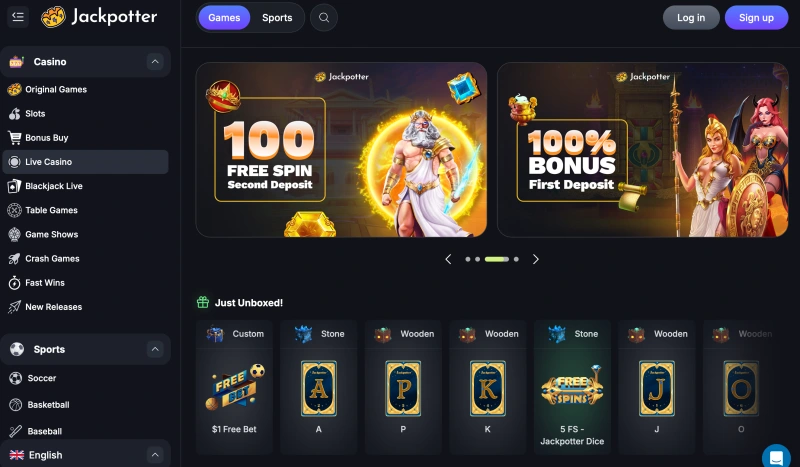The width and height of the screenshot is (800, 467).
Task: Go to next banner slide arrow
Action: point(535,259)
